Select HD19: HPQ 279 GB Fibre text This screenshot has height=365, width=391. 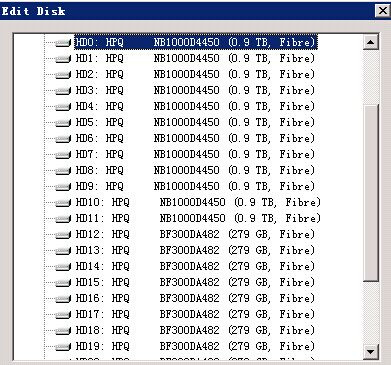[195, 346]
